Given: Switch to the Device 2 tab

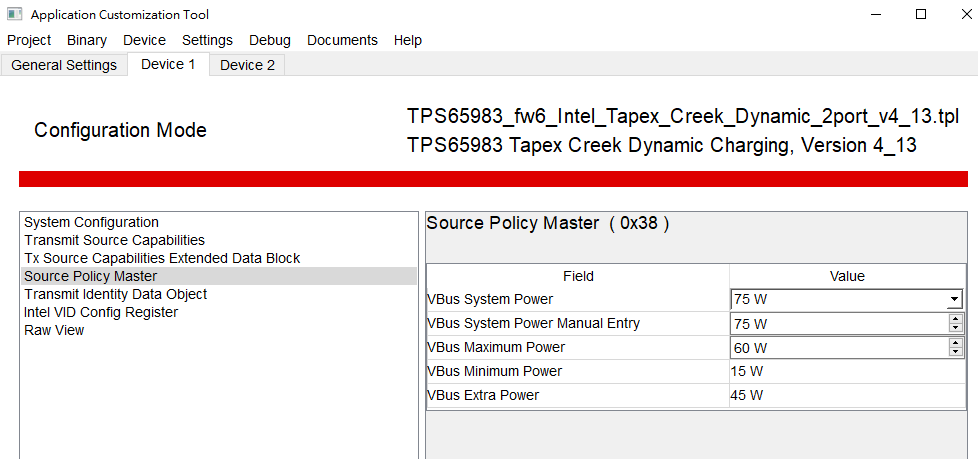Looking at the screenshot, I should [247, 65].
